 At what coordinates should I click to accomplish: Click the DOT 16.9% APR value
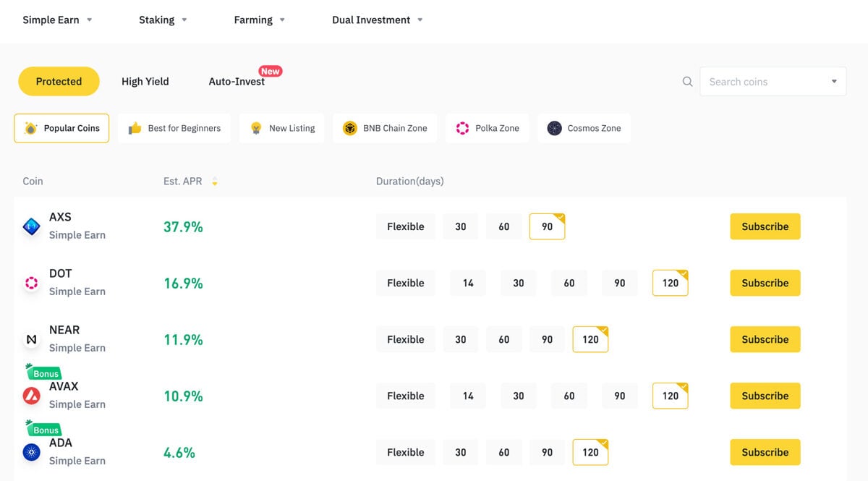tap(183, 284)
